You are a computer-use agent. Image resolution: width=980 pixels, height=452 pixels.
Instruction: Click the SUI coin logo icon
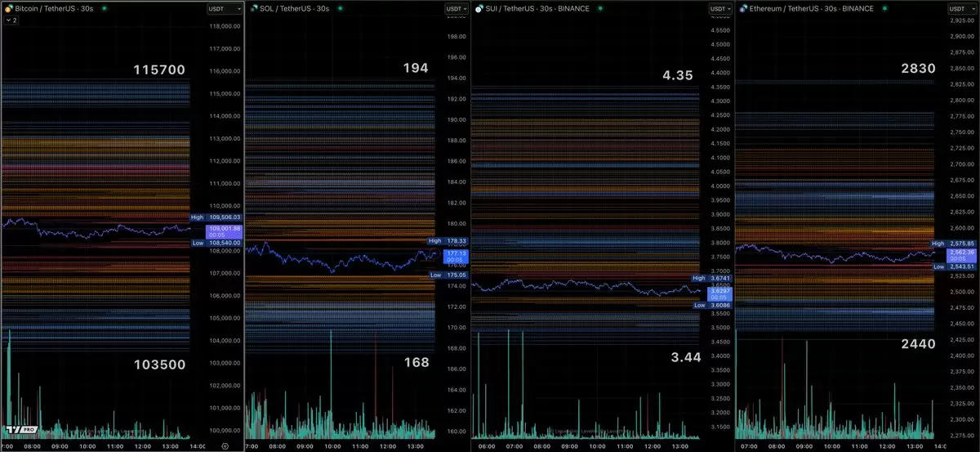(479, 8)
